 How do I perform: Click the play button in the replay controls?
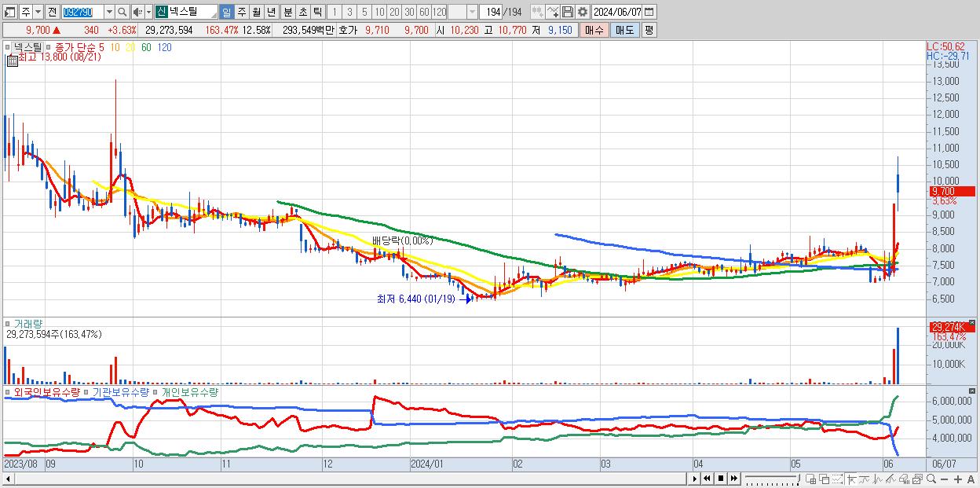click(694, 479)
